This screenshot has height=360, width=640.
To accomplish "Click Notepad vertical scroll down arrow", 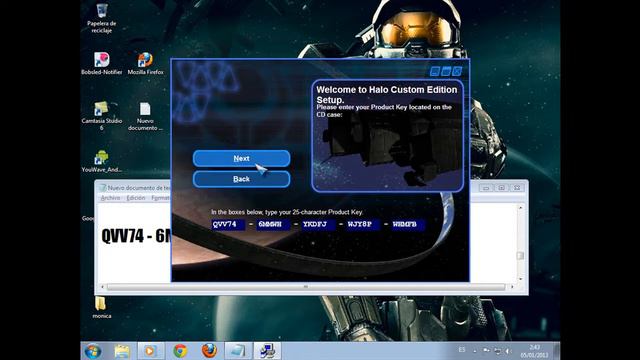I will tap(520, 279).
